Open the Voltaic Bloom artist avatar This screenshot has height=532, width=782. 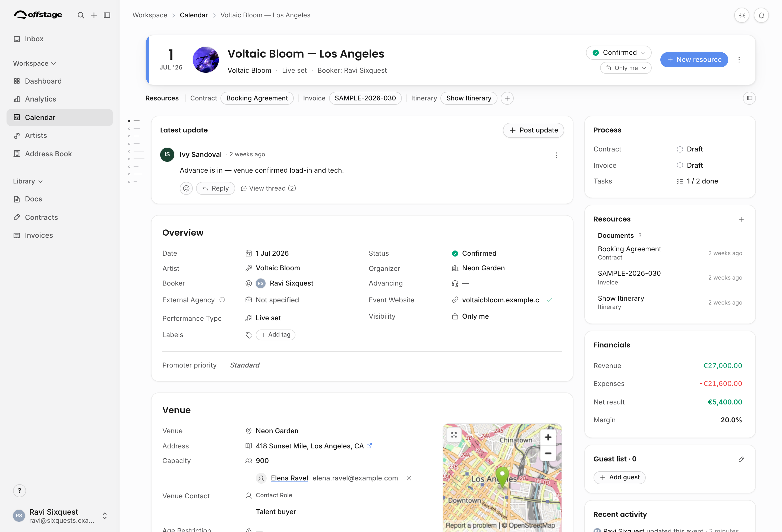(x=205, y=59)
